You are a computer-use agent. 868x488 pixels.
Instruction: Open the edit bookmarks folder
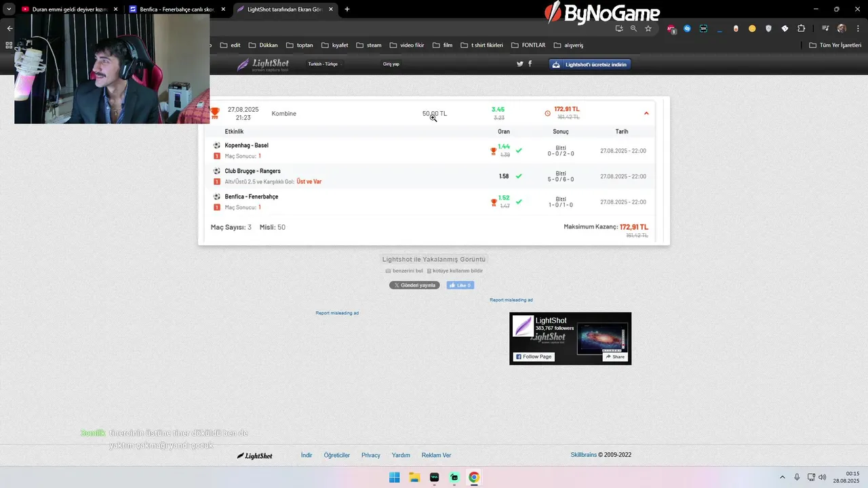point(231,45)
